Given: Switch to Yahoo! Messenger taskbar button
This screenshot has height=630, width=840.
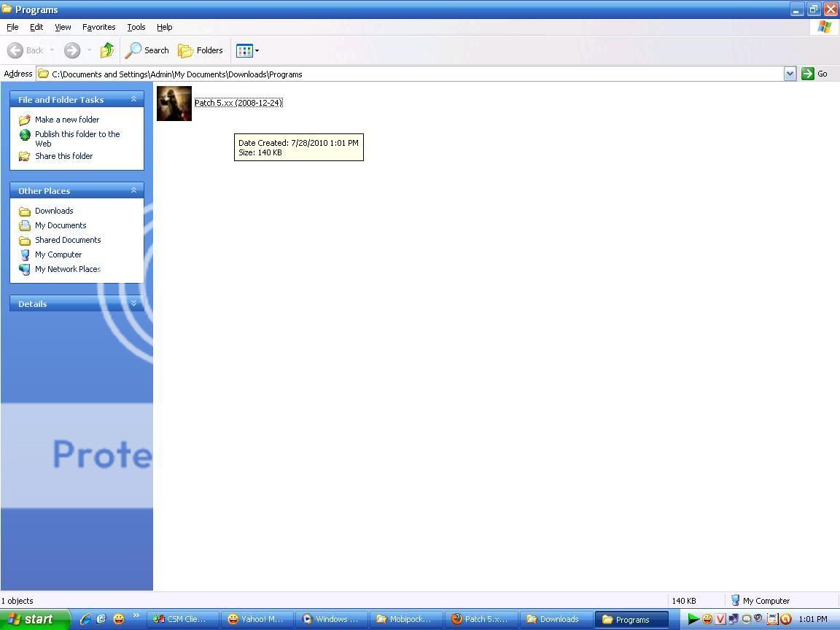Looking at the screenshot, I should [257, 619].
